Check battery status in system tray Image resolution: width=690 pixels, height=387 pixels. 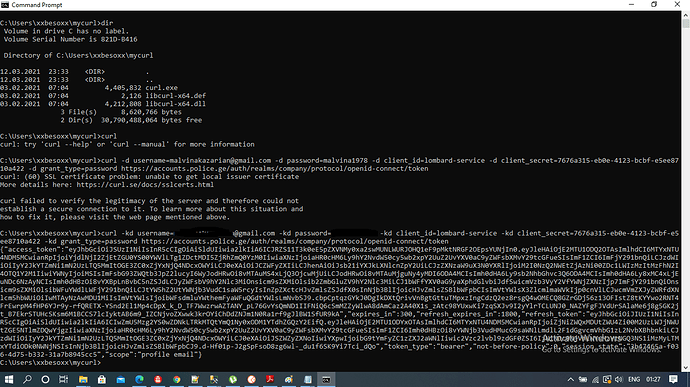coord(583,380)
